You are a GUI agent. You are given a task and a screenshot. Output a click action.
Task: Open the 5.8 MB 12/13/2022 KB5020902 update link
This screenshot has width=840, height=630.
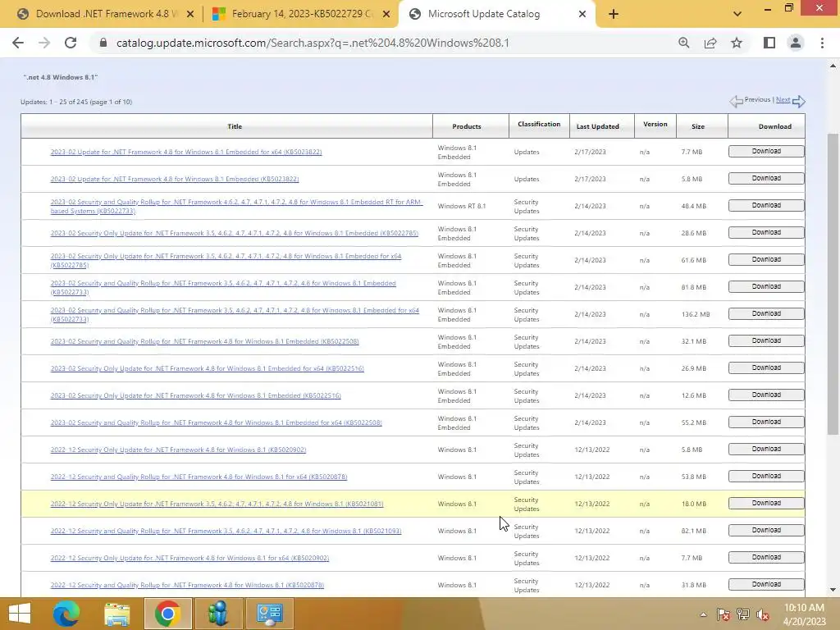178,450
